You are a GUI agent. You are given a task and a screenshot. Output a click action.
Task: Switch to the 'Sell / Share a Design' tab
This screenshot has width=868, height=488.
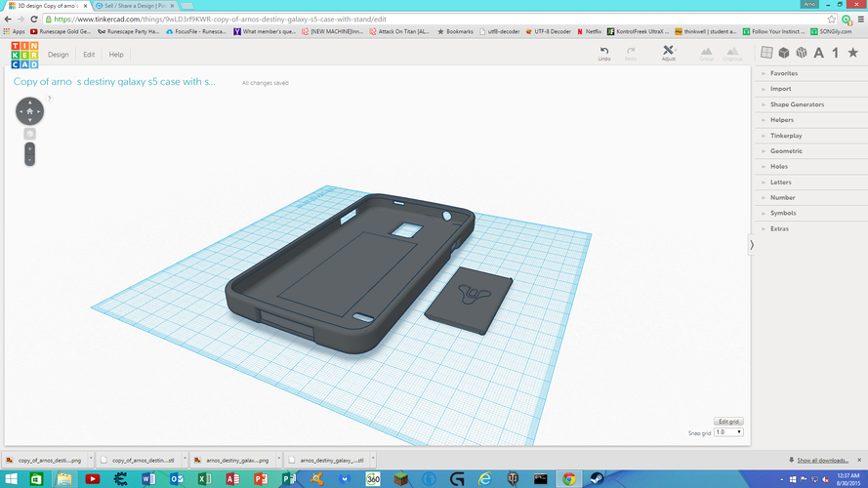click(135, 6)
